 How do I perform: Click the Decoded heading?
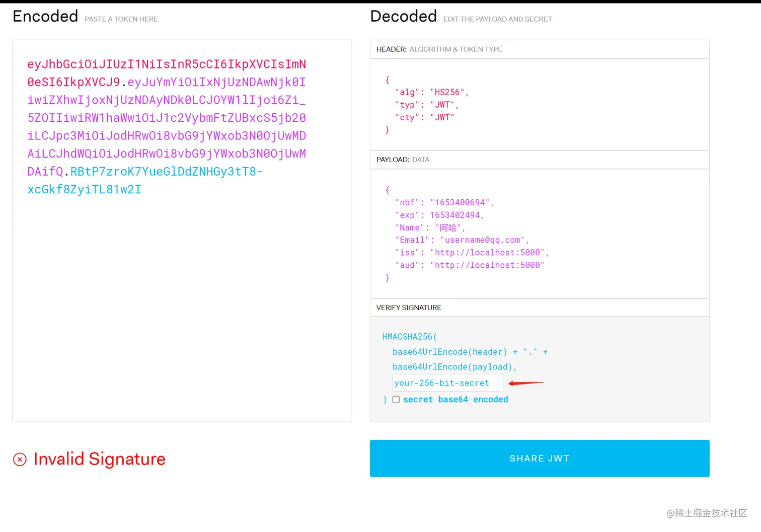(x=404, y=17)
